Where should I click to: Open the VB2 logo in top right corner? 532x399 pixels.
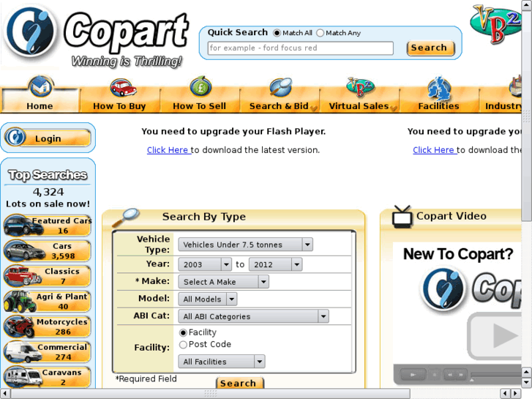tap(495, 23)
